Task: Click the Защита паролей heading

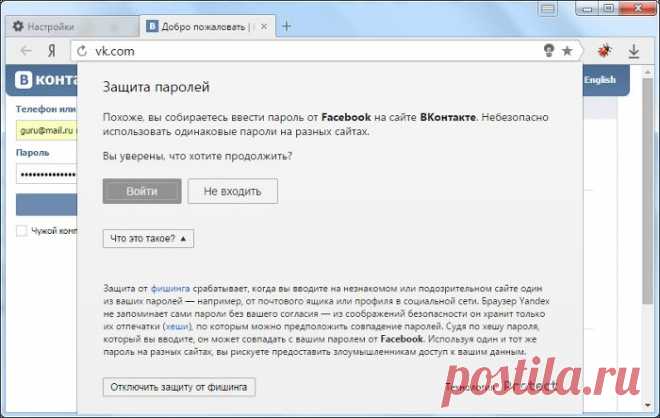Action: click(x=156, y=87)
